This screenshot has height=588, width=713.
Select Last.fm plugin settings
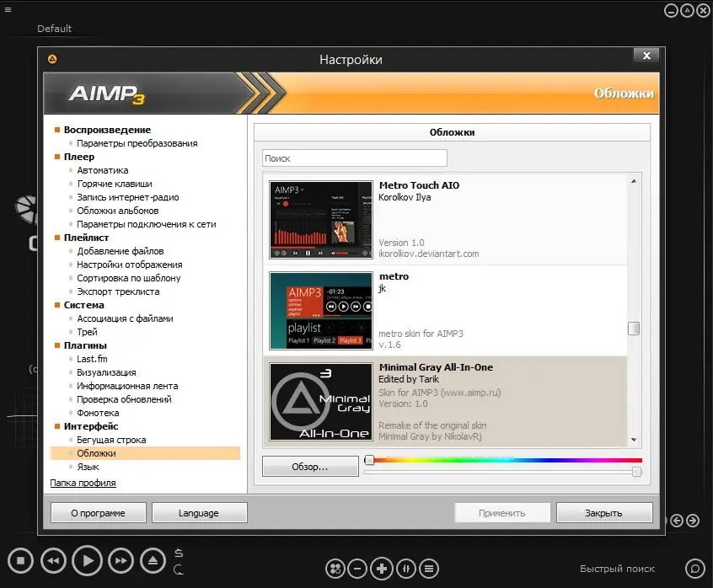coord(93,359)
